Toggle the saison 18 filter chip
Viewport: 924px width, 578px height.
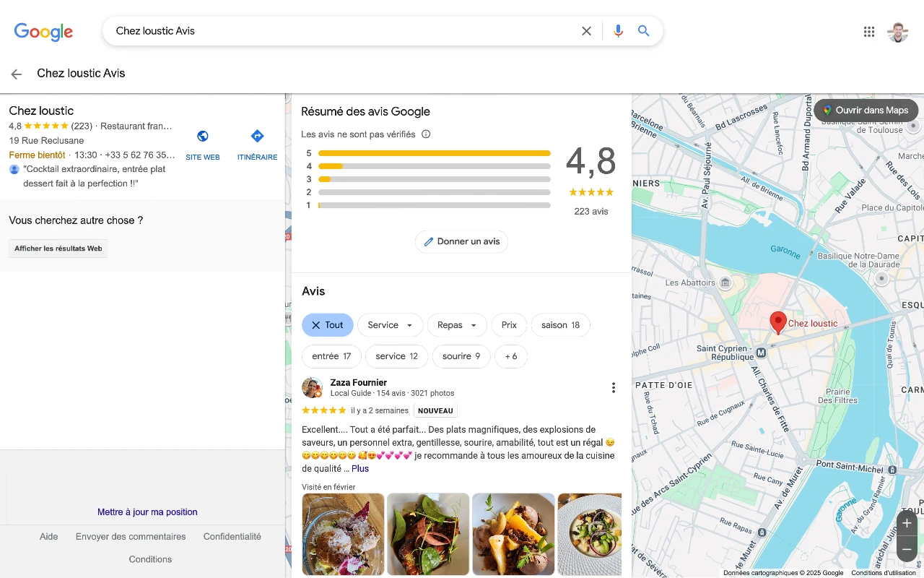[561, 325]
